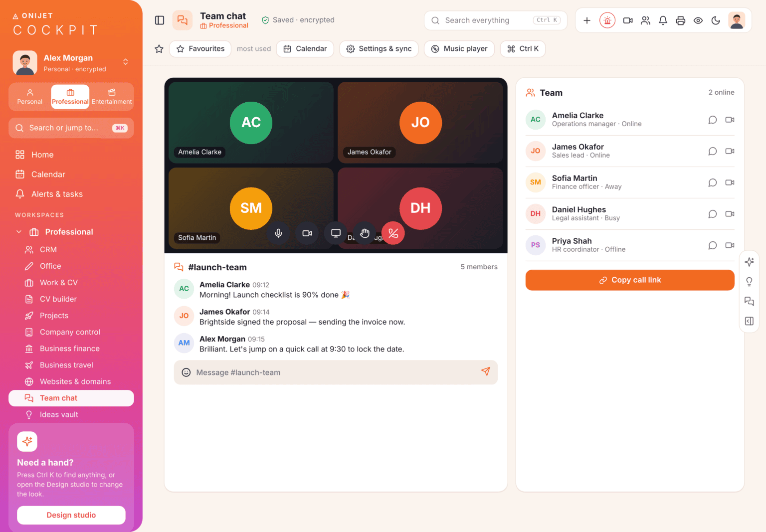The height and width of the screenshot is (532, 766).
Task: Click the red emergency alarm icon
Action: click(607, 20)
